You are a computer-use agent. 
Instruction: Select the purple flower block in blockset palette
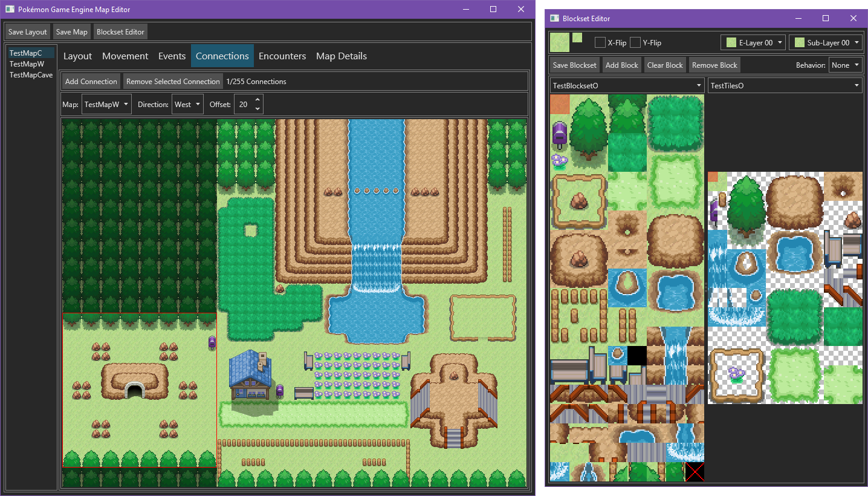(559, 162)
